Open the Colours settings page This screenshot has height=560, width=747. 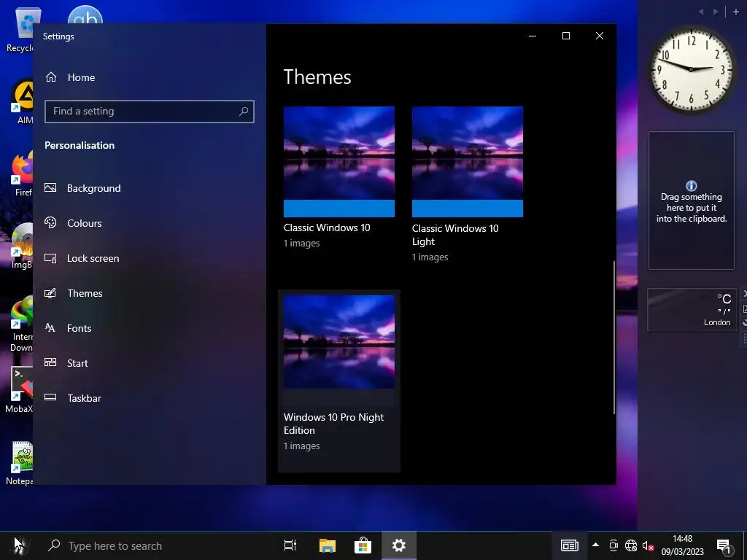pyautogui.click(x=73, y=223)
